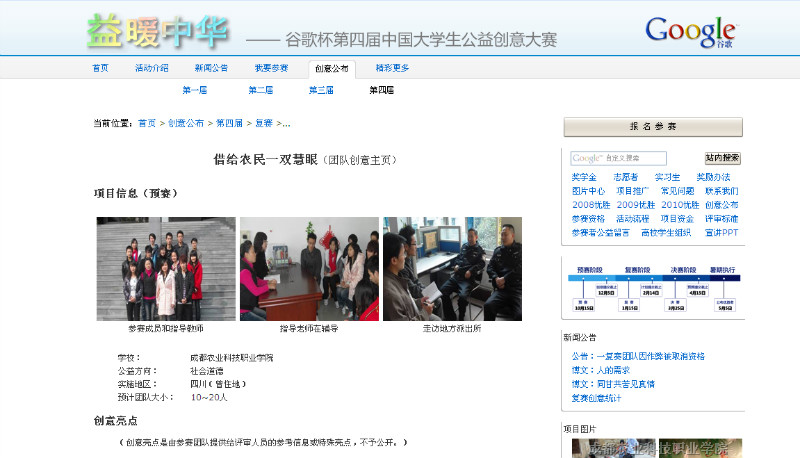This screenshot has height=458, width=800.
Task: Click the 站内搜索 button
Action: click(722, 158)
